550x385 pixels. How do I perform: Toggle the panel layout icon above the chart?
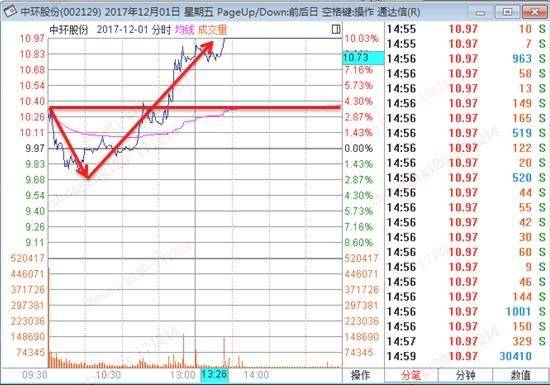pos(336,29)
